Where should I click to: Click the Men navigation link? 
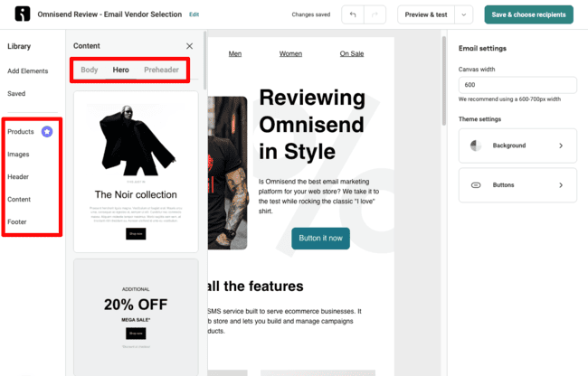(235, 53)
